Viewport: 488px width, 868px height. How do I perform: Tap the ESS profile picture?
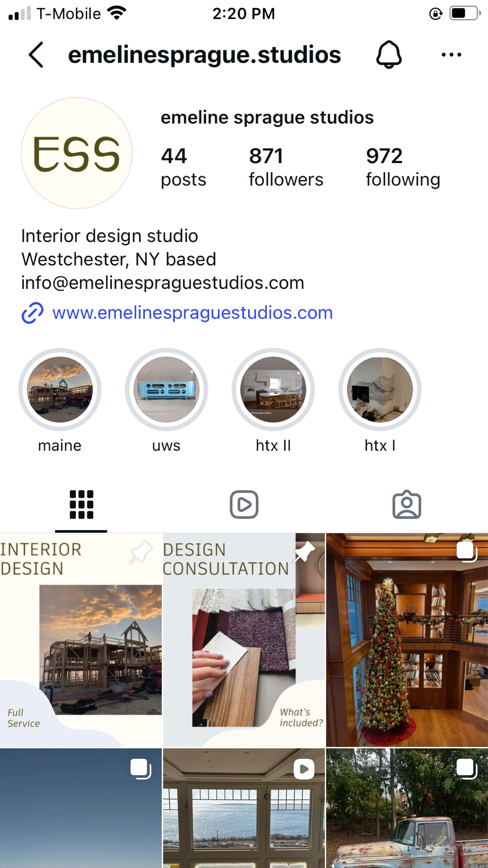77,153
